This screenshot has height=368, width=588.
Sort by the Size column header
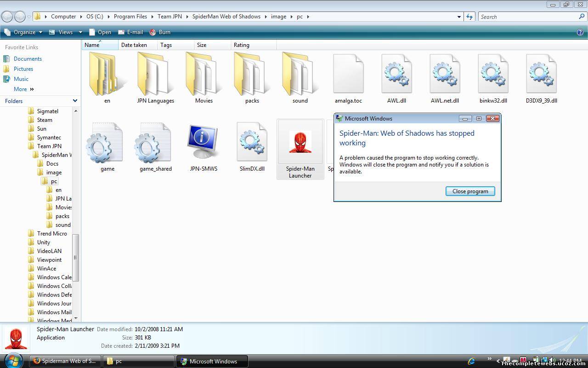coord(212,45)
